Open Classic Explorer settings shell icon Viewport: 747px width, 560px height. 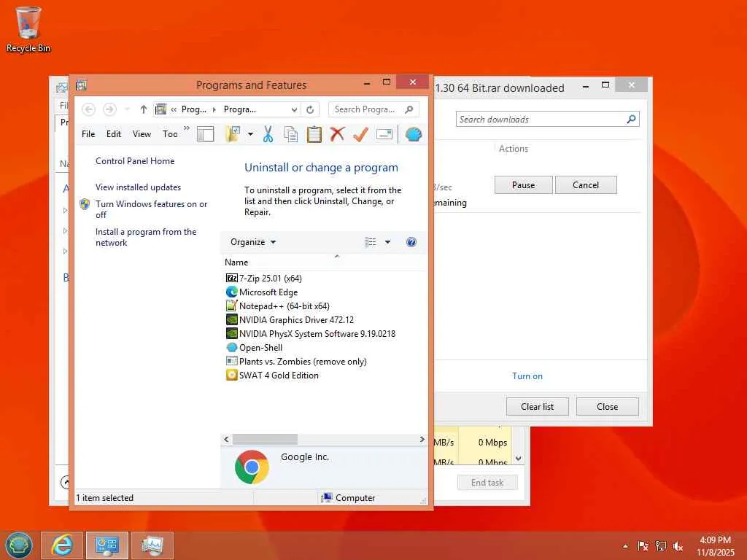[413, 134]
